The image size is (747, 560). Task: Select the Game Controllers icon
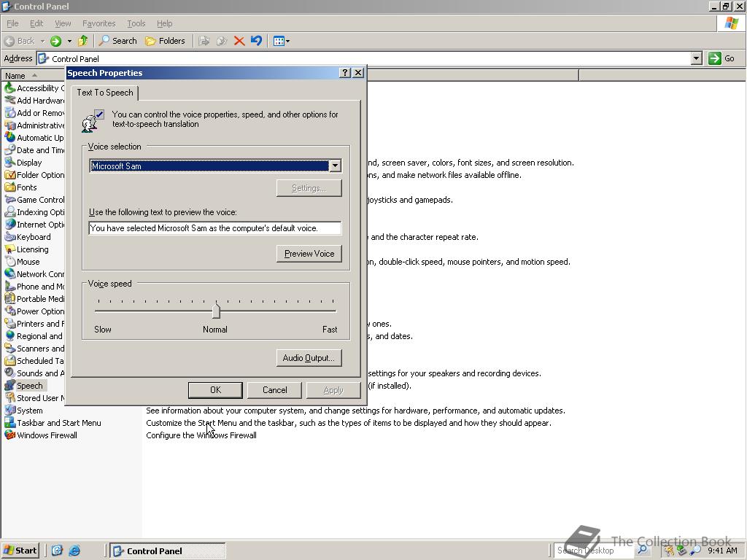click(10, 200)
